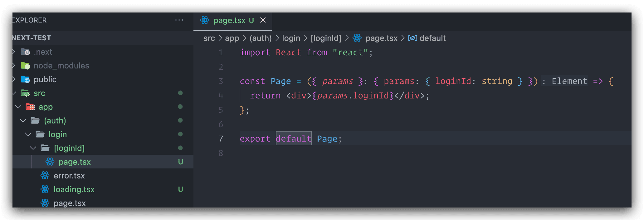Click the red app folder icon
Viewport: 644px width, 220px height.
pyautogui.click(x=30, y=107)
